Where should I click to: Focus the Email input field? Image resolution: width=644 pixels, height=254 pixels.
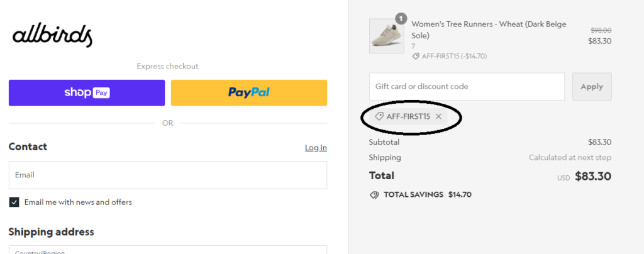pos(167,175)
